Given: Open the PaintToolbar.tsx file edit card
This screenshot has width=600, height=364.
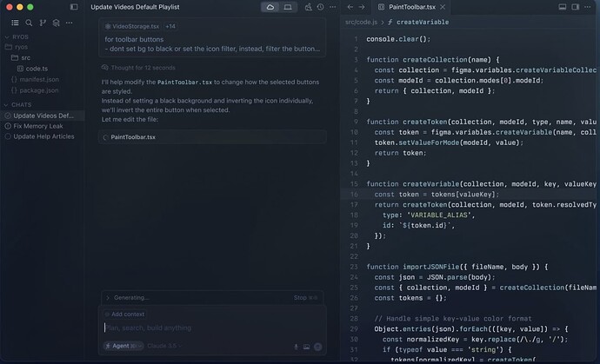Looking at the screenshot, I should tap(212, 137).
